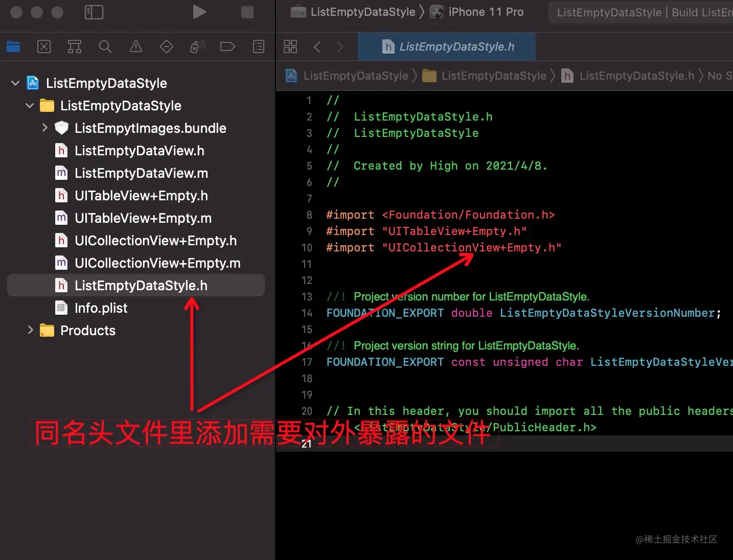This screenshot has width=733, height=560.
Task: Open the Issue navigator warning icon
Action: tap(136, 47)
